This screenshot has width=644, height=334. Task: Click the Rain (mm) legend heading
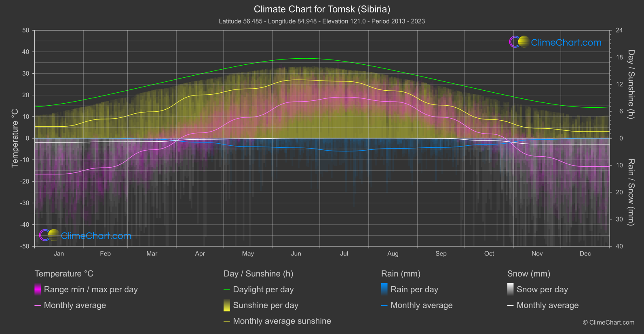[x=401, y=274]
